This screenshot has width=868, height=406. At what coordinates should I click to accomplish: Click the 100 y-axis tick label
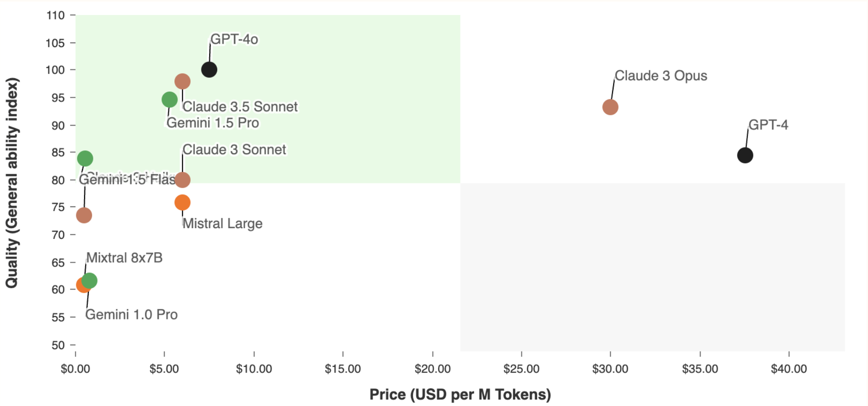pyautogui.click(x=55, y=70)
